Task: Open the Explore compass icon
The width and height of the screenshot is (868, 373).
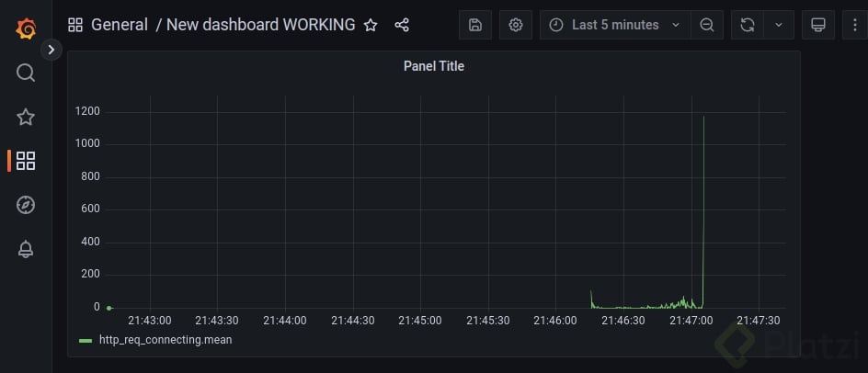Action: (x=26, y=205)
